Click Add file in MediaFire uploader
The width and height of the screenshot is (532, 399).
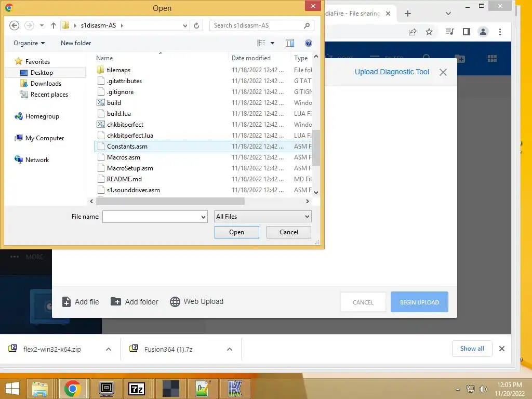click(81, 302)
